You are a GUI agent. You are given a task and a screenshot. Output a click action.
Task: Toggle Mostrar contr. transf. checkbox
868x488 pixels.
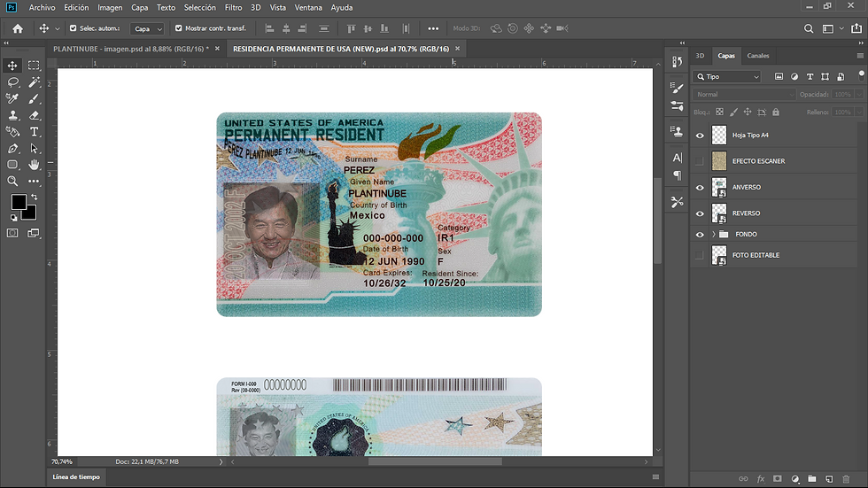178,28
